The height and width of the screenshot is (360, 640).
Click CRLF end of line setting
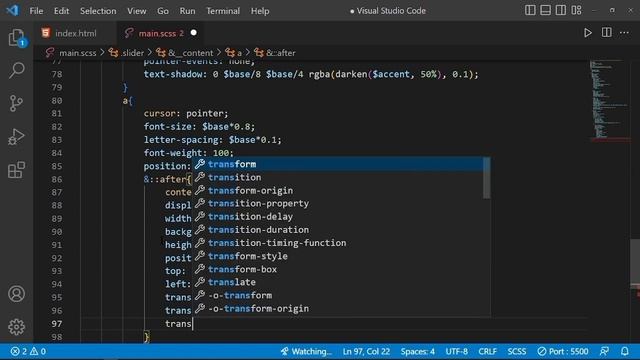[487, 351]
